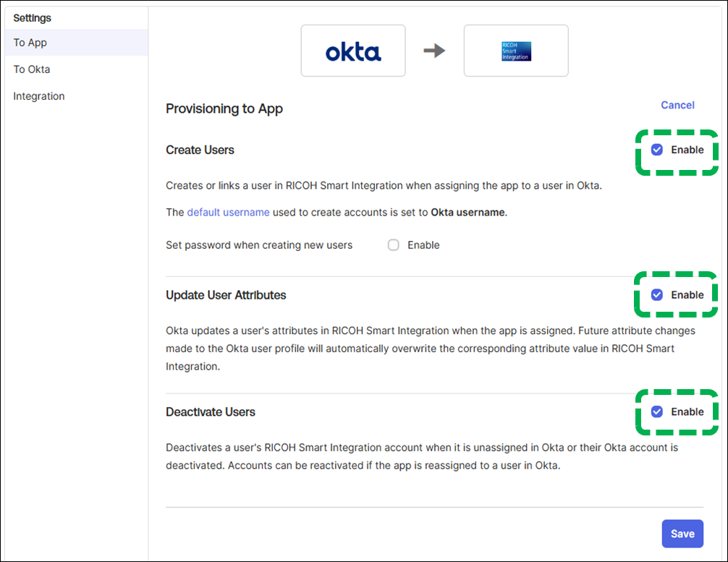
Task: Save the provisioning settings
Action: point(682,534)
